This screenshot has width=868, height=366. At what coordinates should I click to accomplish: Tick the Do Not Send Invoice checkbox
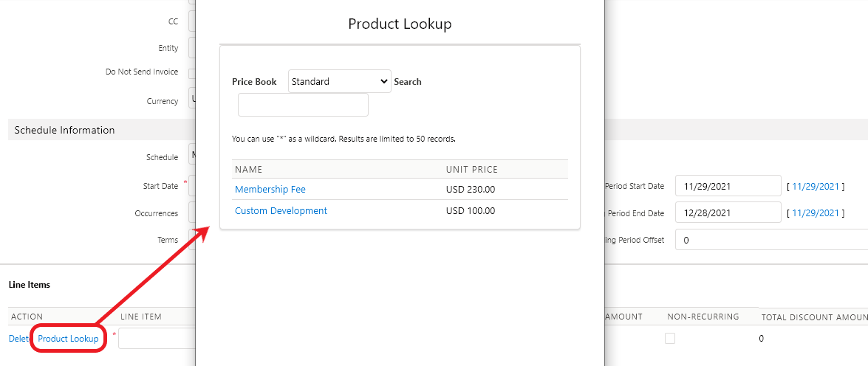(191, 72)
